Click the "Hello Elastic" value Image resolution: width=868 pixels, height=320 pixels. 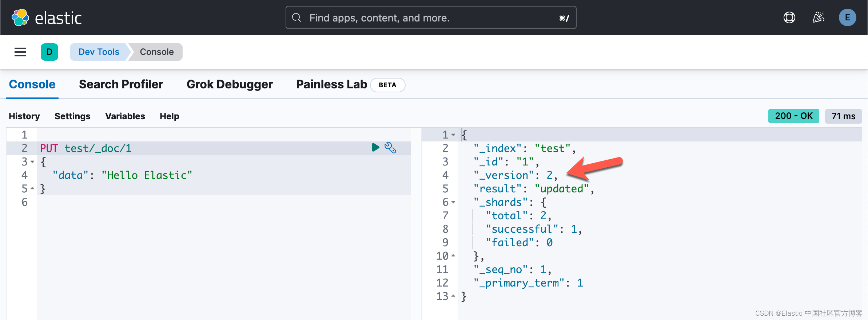[x=147, y=175]
